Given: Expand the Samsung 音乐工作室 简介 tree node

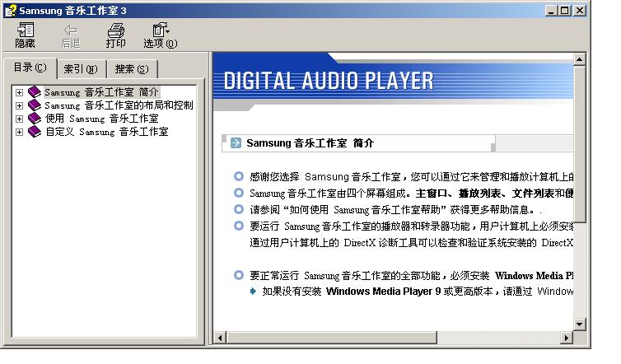Looking at the screenshot, I should click(x=19, y=92).
